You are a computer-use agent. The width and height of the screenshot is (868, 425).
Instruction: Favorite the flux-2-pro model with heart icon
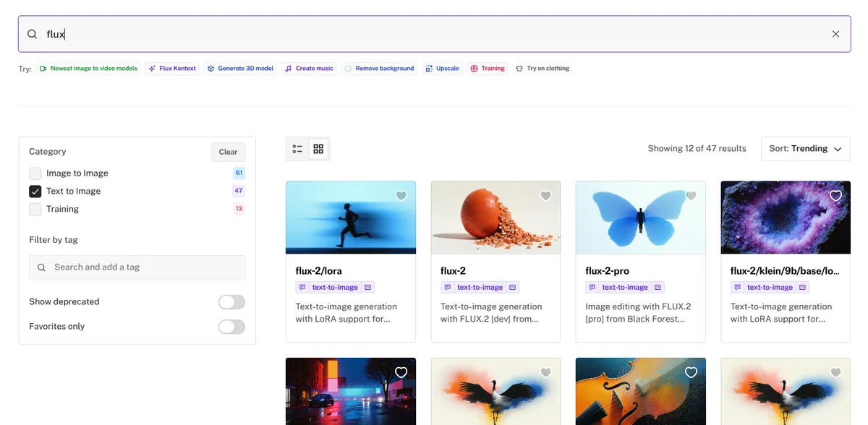pos(691,196)
